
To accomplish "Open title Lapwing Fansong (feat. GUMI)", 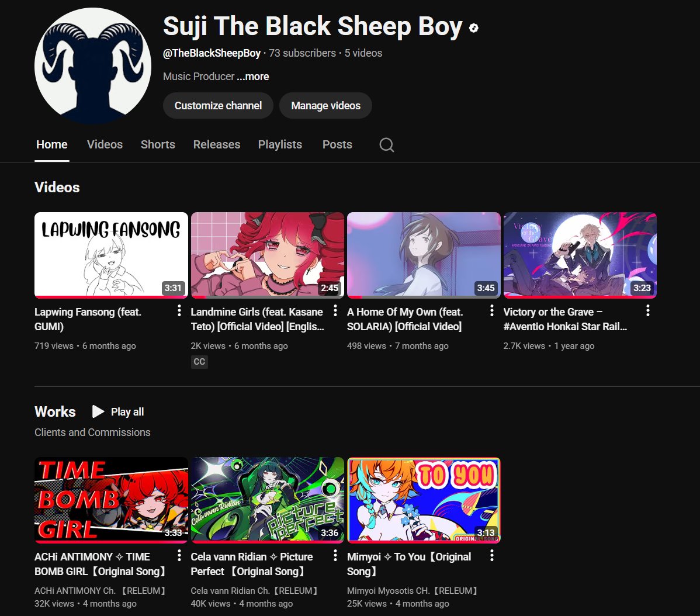I will pyautogui.click(x=88, y=319).
